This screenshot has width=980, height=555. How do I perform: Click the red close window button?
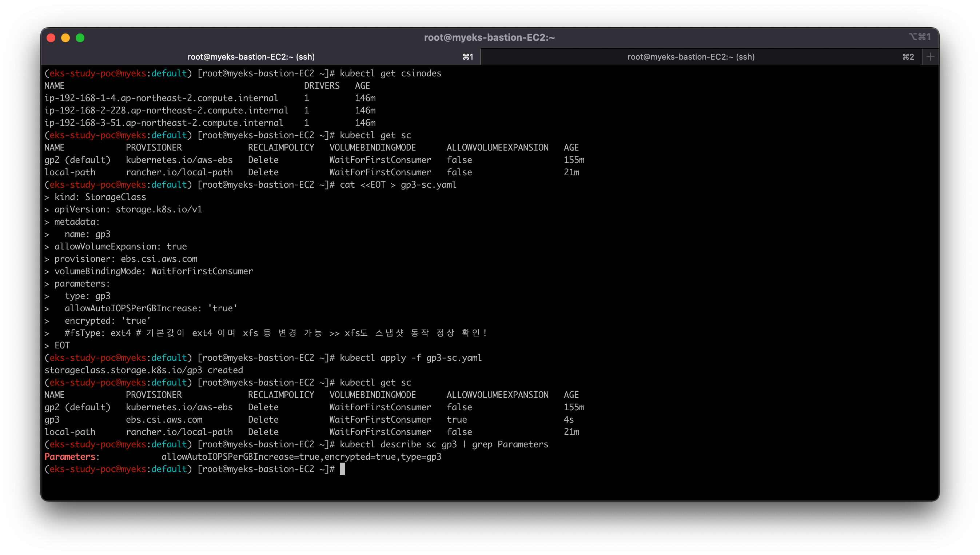coord(51,38)
